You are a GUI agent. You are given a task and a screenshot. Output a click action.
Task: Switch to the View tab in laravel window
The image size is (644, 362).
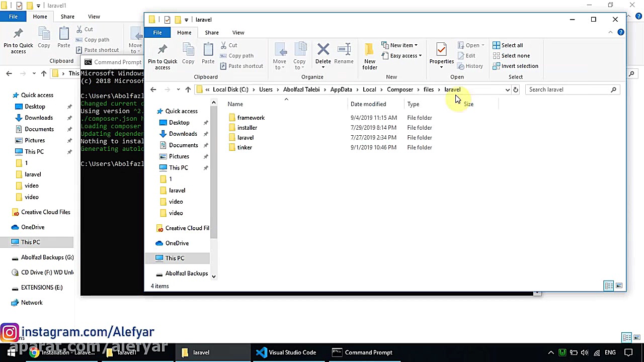pyautogui.click(x=238, y=32)
